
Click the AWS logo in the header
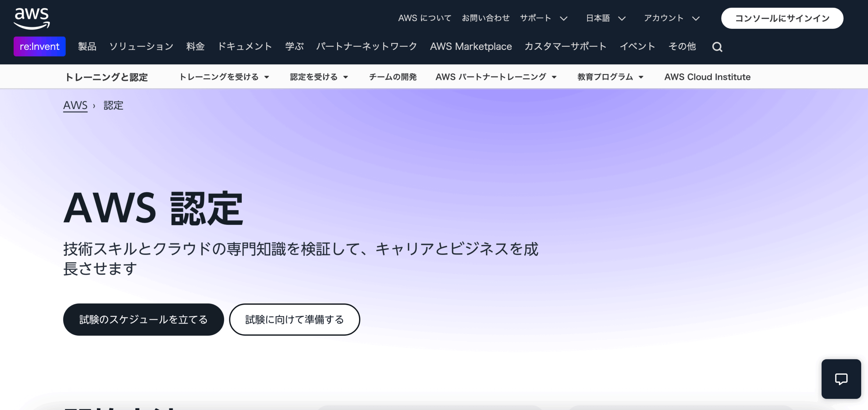point(32,18)
